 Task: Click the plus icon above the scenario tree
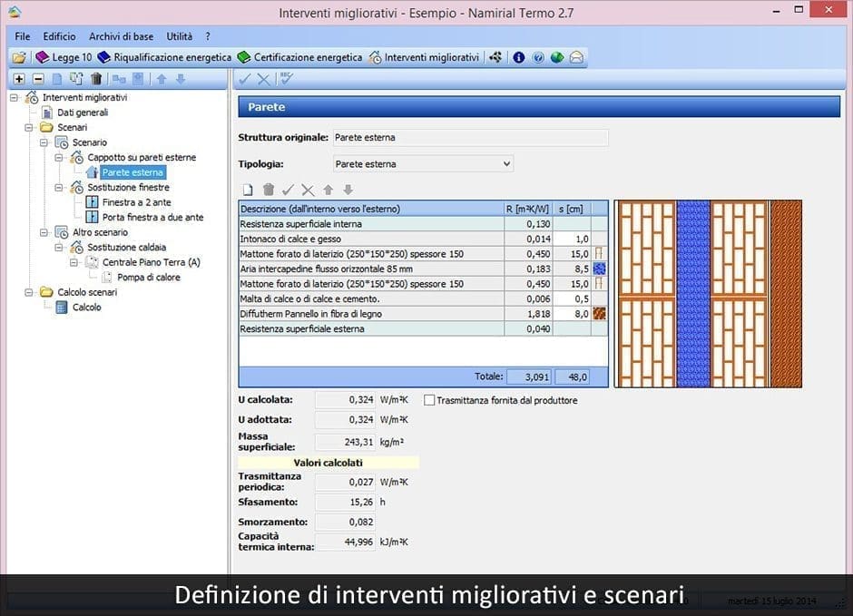click(20, 79)
